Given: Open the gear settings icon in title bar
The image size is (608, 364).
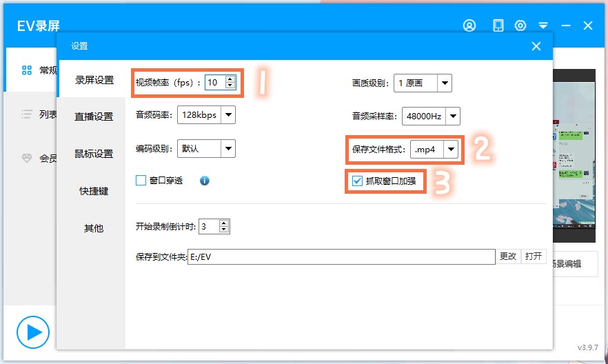Looking at the screenshot, I should tap(520, 26).
